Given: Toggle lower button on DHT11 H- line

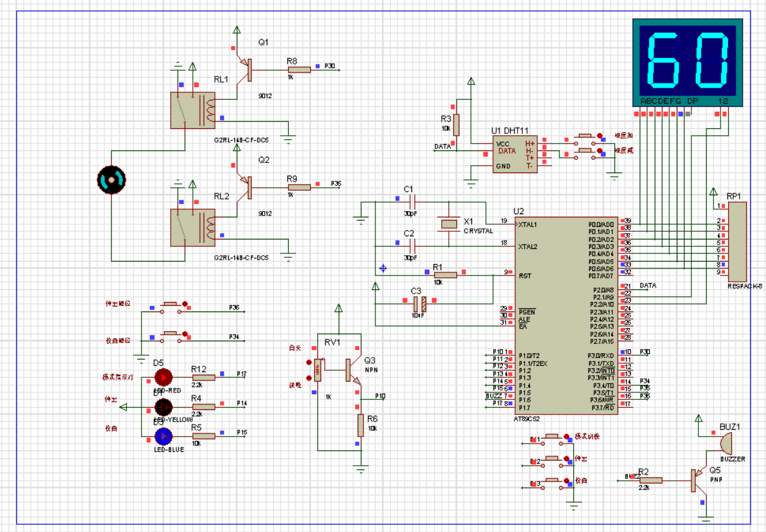Looking at the screenshot, I should (585, 155).
